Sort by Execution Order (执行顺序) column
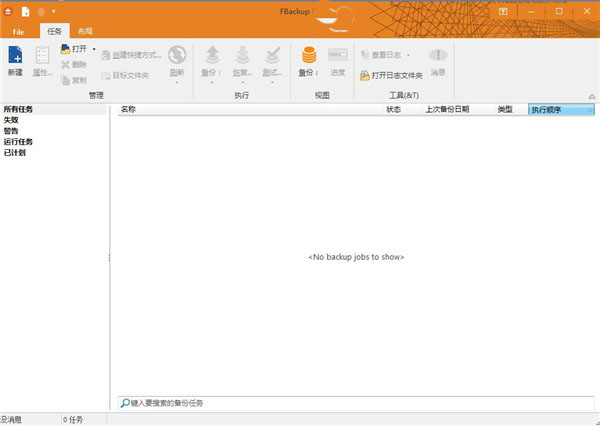The width and height of the screenshot is (600, 426). pyautogui.click(x=561, y=110)
